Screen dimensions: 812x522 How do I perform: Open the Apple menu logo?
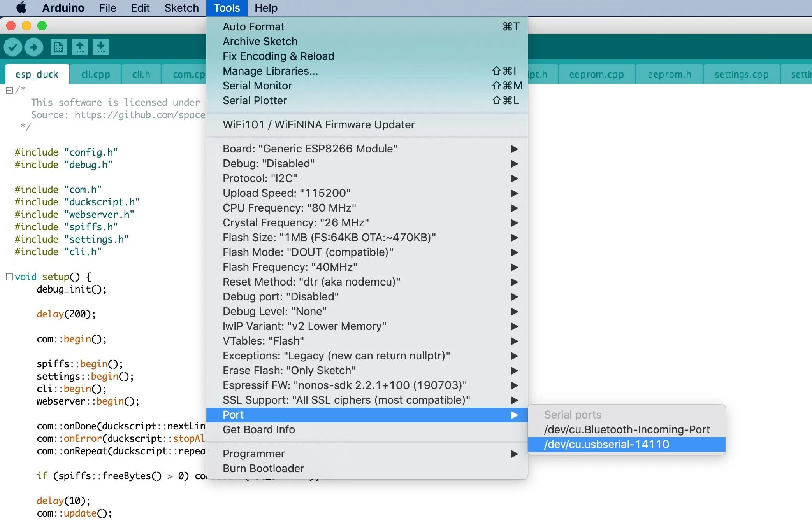coord(21,8)
